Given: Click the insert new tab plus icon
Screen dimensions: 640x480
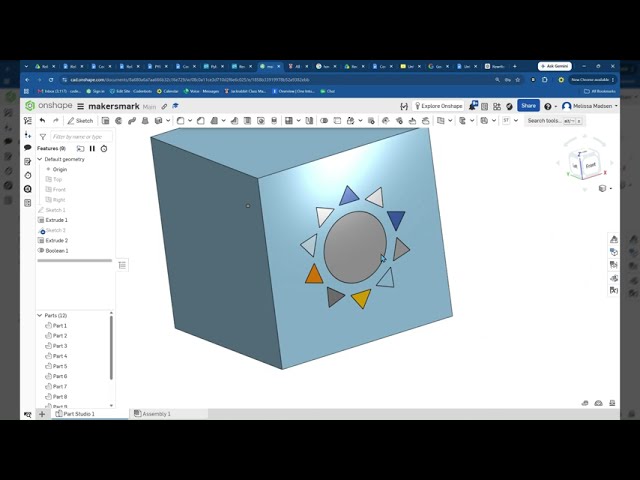Looking at the screenshot, I should click(42, 414).
